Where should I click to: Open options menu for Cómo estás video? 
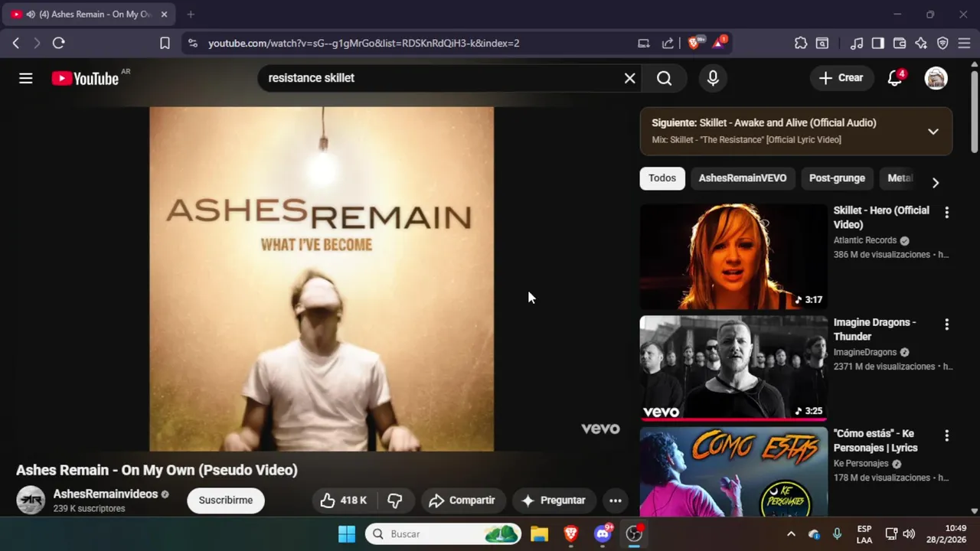(x=946, y=435)
